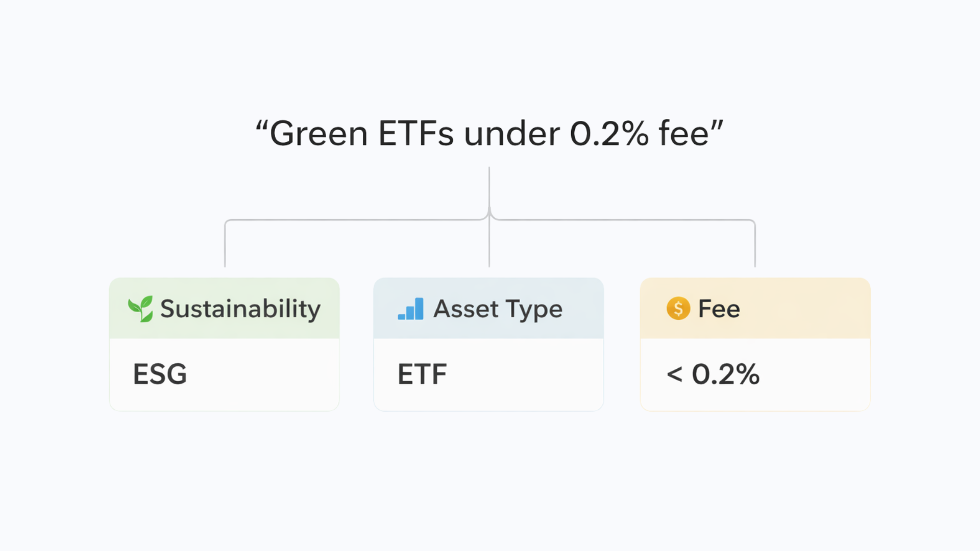Choose the ETF value under Asset Type

pyautogui.click(x=422, y=374)
